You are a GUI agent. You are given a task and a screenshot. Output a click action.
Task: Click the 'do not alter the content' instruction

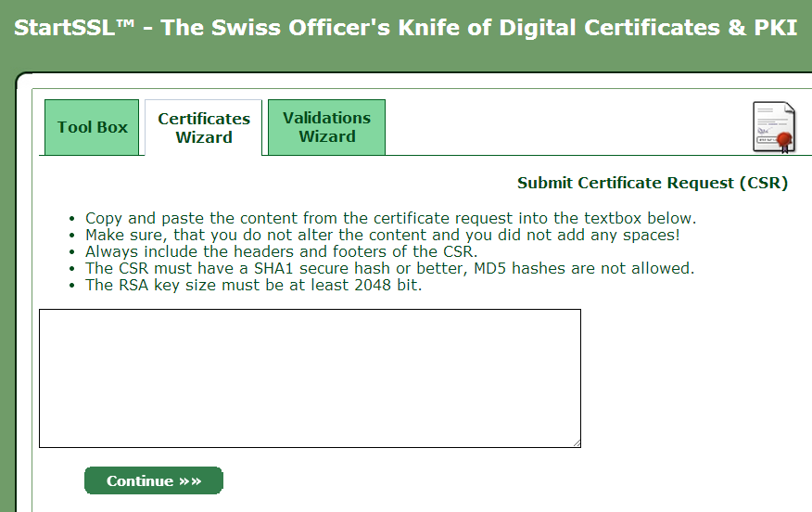[x=382, y=236]
